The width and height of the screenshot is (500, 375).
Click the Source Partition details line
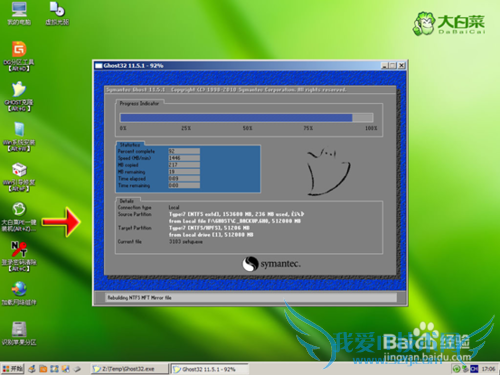[236, 217]
